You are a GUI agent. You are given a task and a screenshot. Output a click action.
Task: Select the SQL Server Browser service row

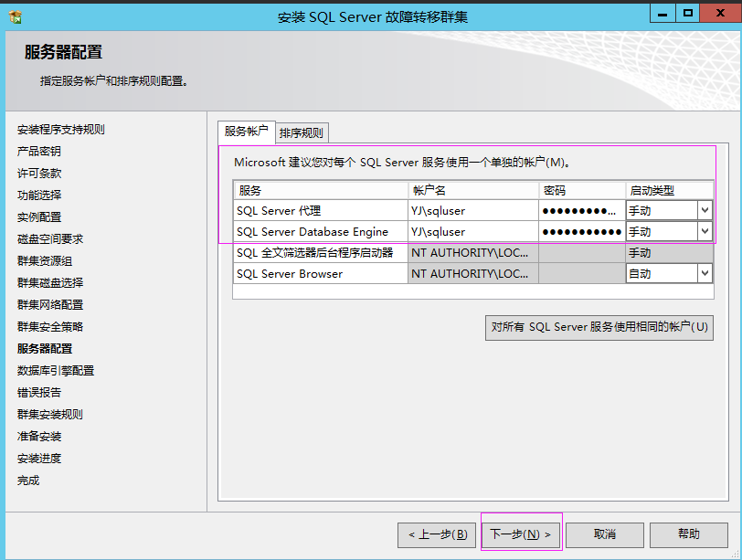(x=320, y=273)
